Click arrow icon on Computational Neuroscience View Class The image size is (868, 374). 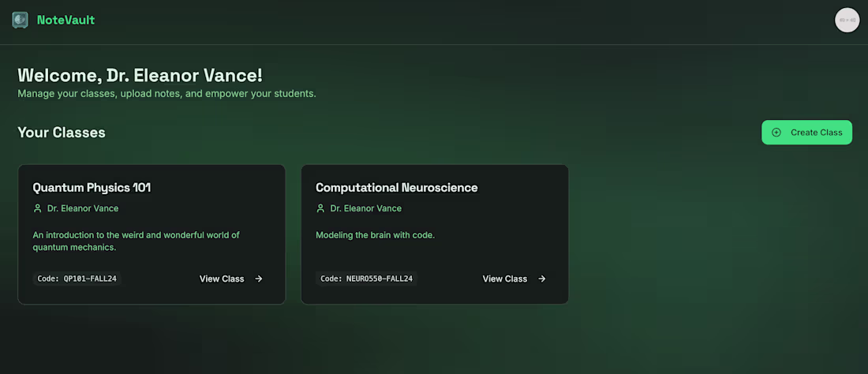(x=542, y=279)
